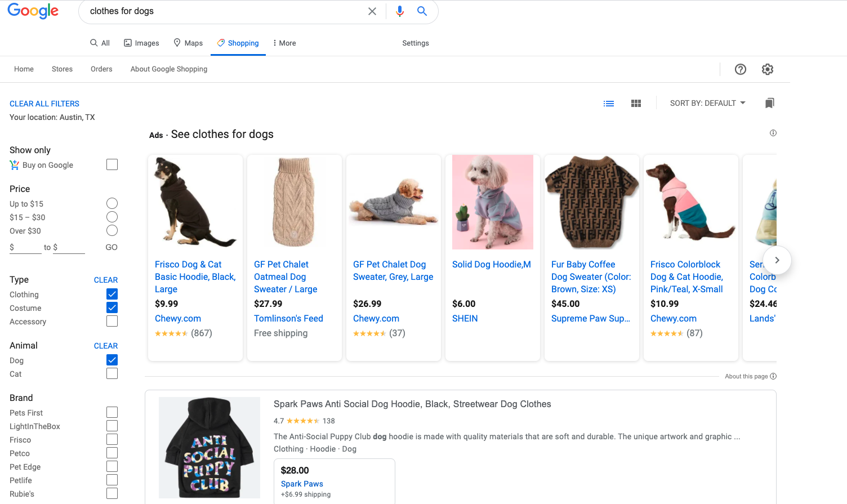Open Google Shopping help via question mark icon
847x504 pixels.
click(x=740, y=69)
